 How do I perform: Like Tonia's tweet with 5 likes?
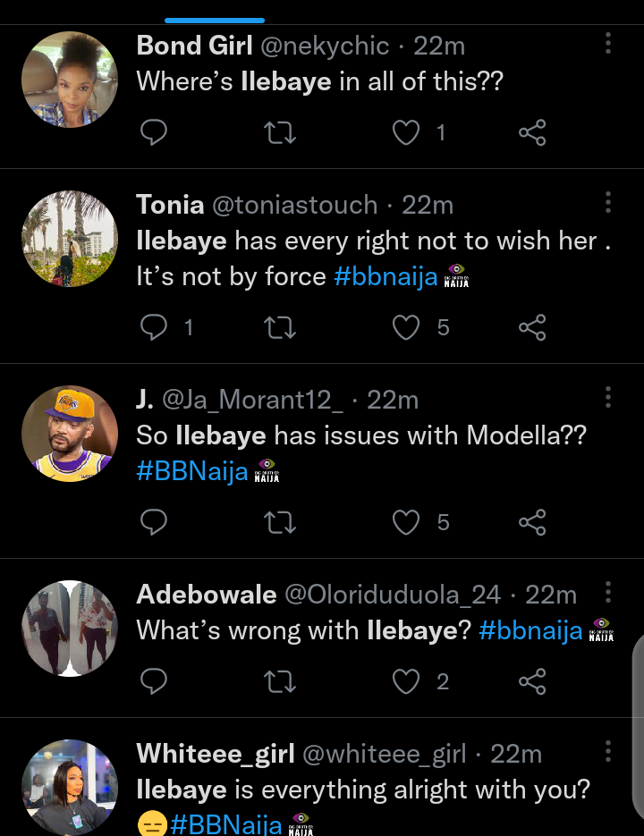coord(406,327)
